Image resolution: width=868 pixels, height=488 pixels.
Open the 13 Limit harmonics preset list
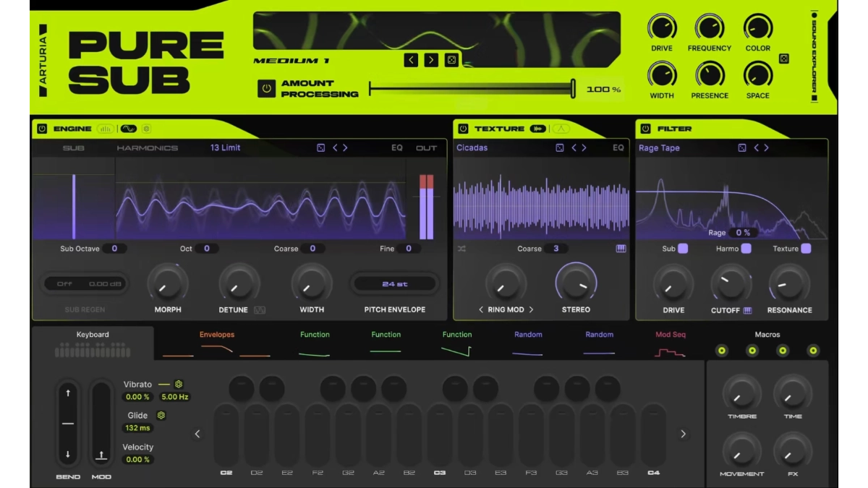coord(226,147)
